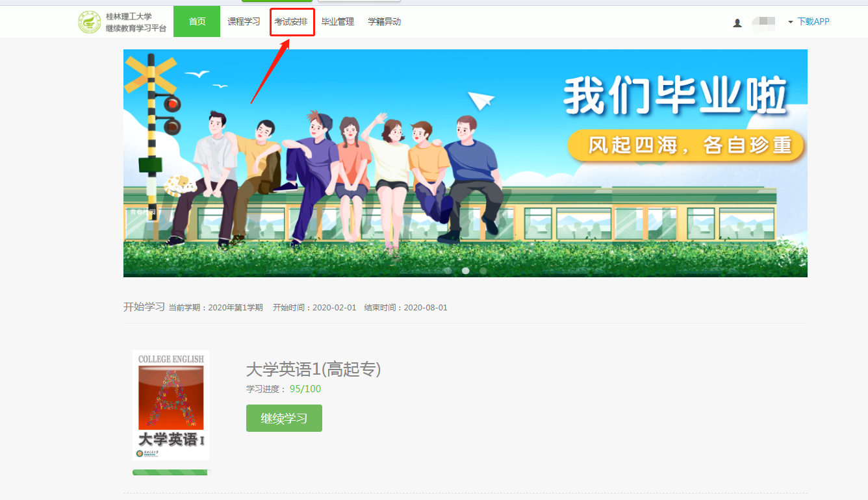This screenshot has width=868, height=500.
Task: Click the 继续学习 button
Action: 284,418
